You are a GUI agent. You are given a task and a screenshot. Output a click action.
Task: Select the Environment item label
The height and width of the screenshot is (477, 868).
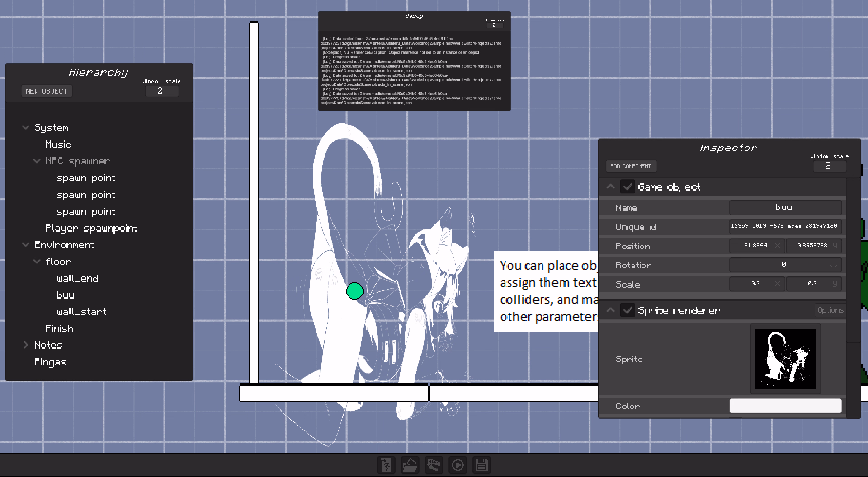64,245
